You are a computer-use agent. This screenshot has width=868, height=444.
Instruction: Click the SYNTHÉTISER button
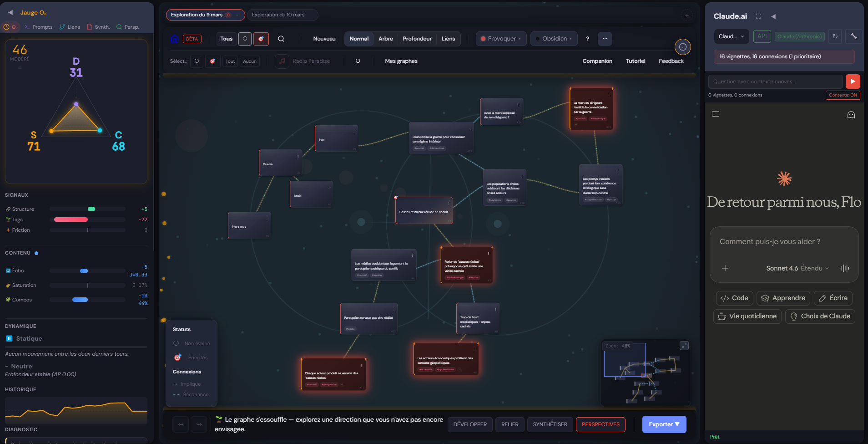tap(550, 424)
